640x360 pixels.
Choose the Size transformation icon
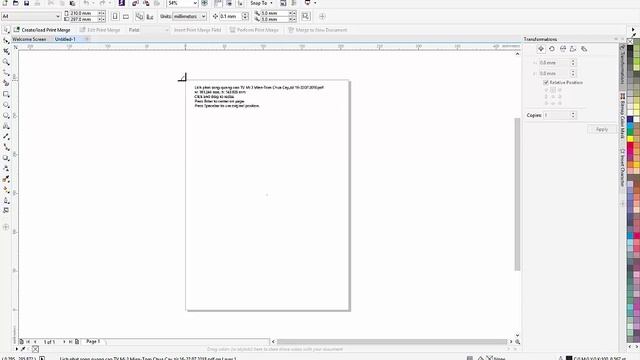click(x=573, y=49)
